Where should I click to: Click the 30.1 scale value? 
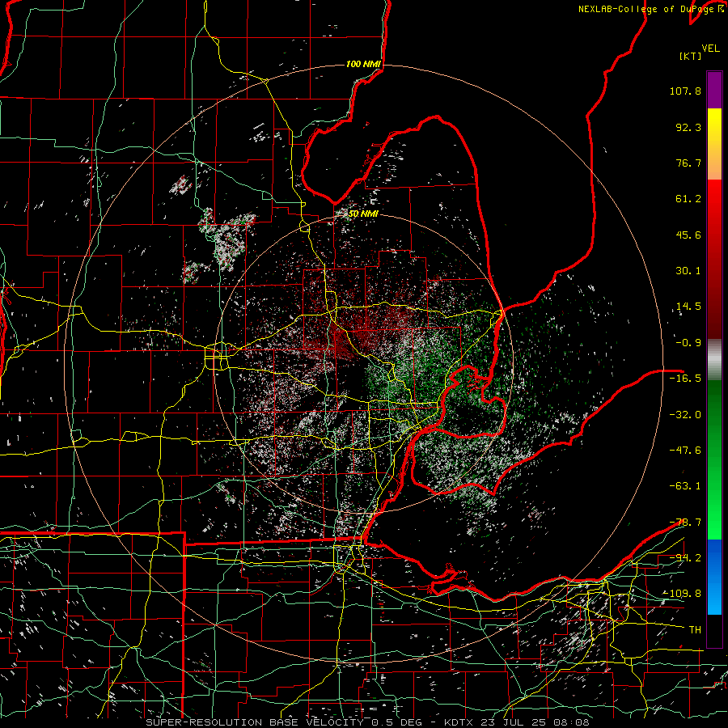(x=688, y=271)
